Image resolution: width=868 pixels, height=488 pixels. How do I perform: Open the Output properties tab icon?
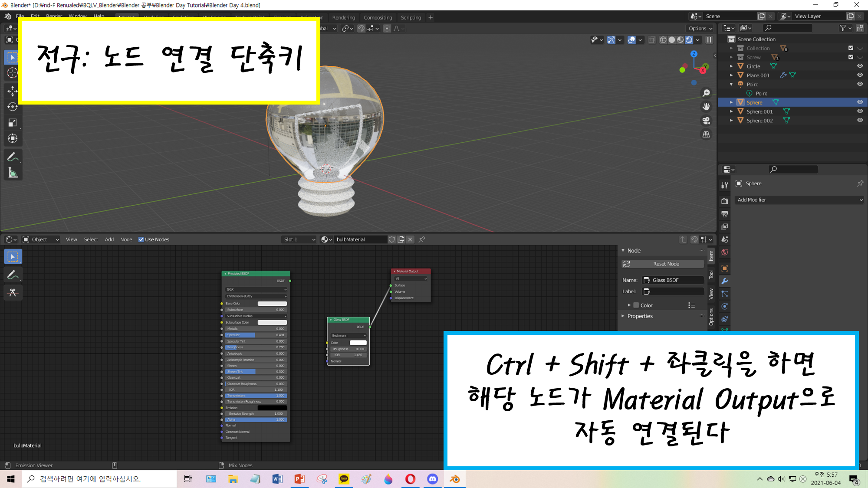[724, 214]
